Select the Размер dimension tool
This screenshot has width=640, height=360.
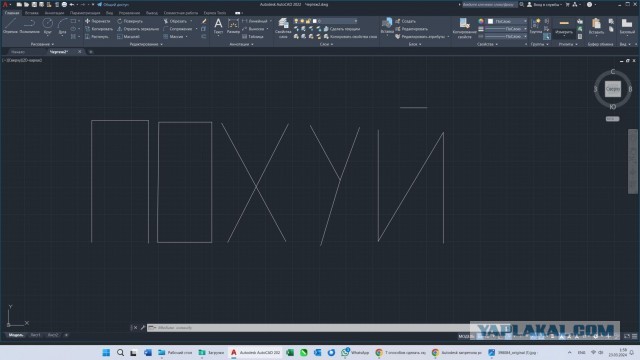coord(233,25)
